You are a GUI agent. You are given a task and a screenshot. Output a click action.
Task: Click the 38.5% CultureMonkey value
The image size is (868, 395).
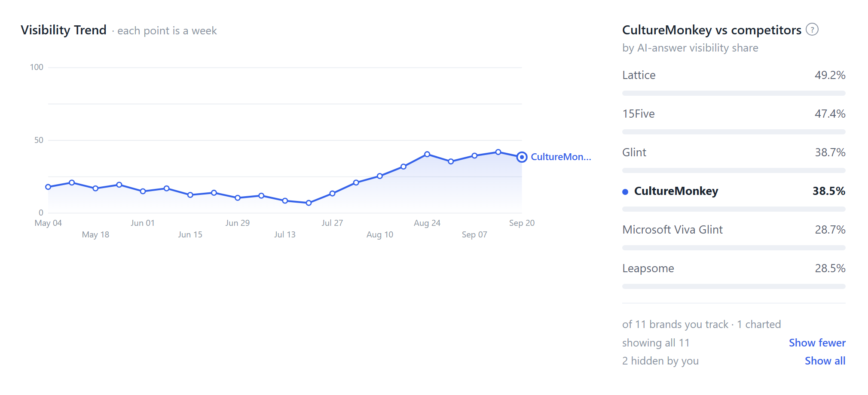pos(828,191)
